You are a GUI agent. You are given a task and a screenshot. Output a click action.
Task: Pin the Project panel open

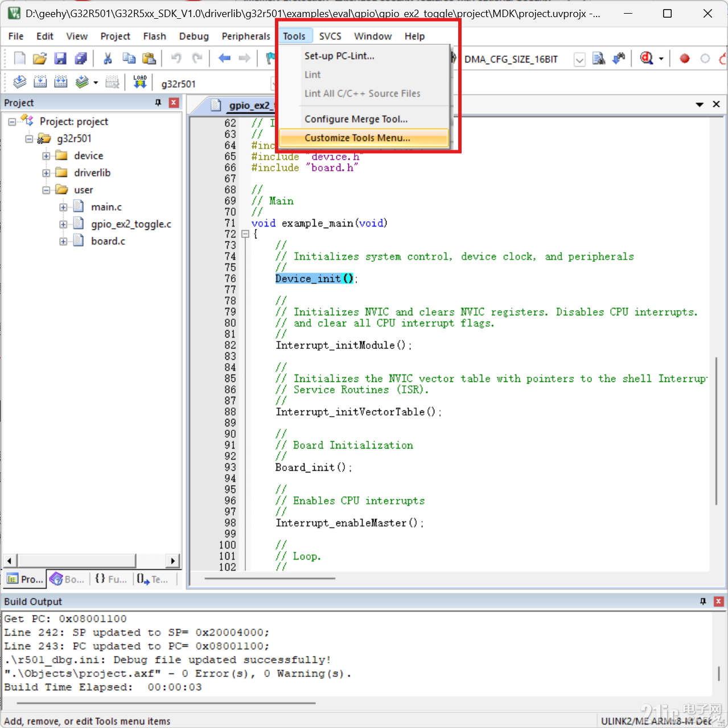pyautogui.click(x=158, y=102)
